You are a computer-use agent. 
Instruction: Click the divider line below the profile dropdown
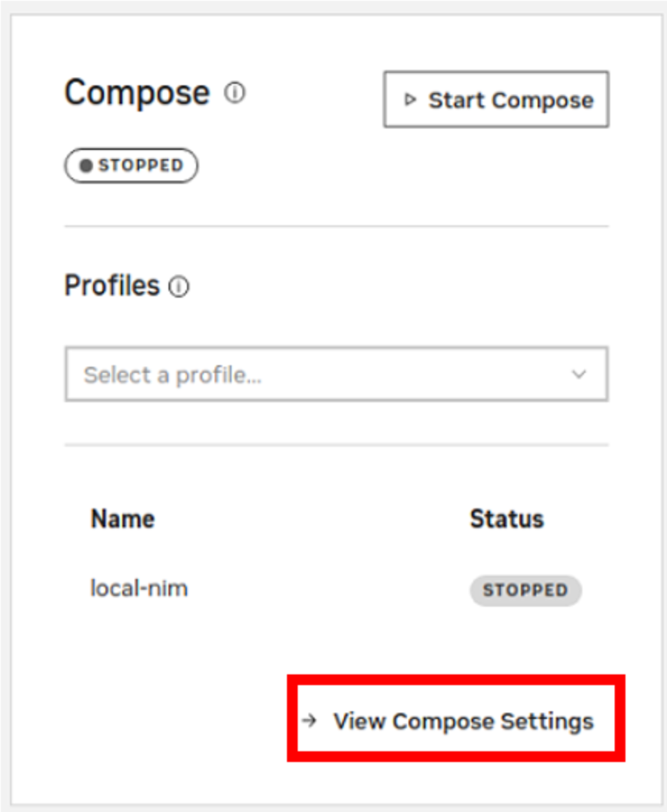tap(336, 444)
